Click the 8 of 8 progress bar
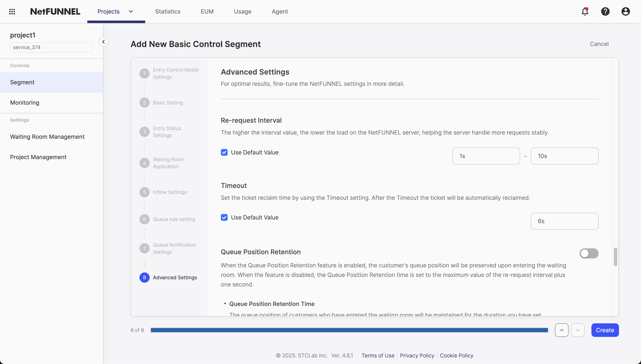 [349, 330]
